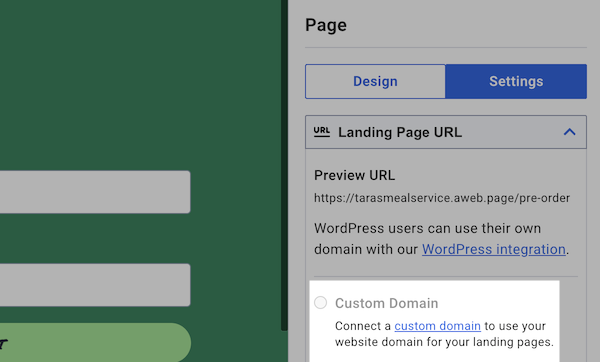Collapse Landing Page URL section chevron

coord(569,132)
